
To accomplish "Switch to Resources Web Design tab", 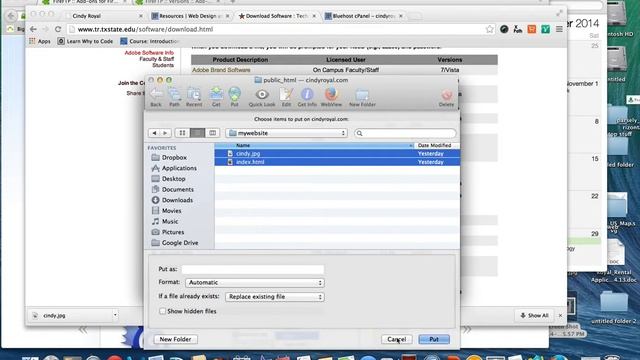I will (x=190, y=16).
